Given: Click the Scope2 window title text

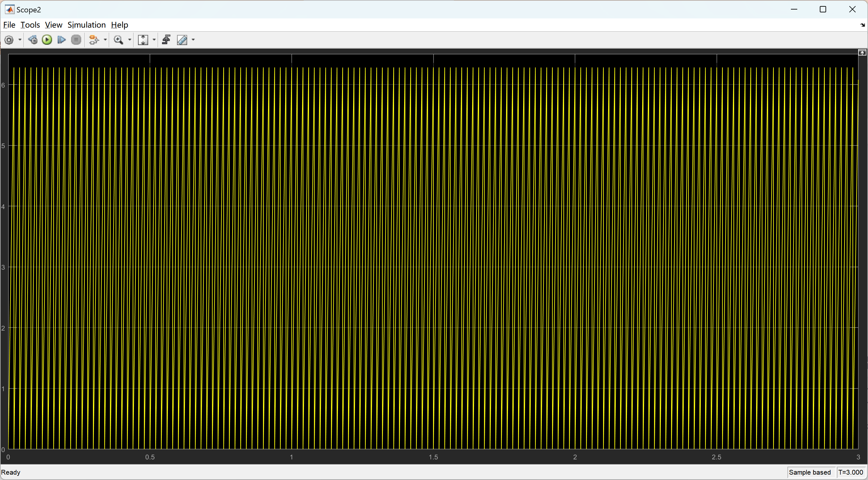Looking at the screenshot, I should coord(29,10).
